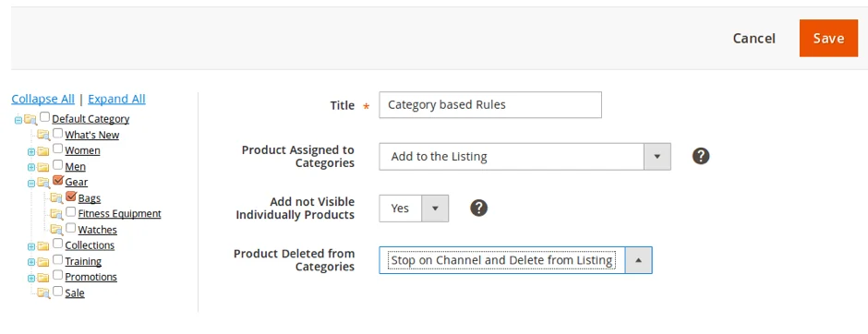This screenshot has height=334, width=868.
Task: Open the Add not Visible Individually Products dropdown
Action: tap(414, 209)
